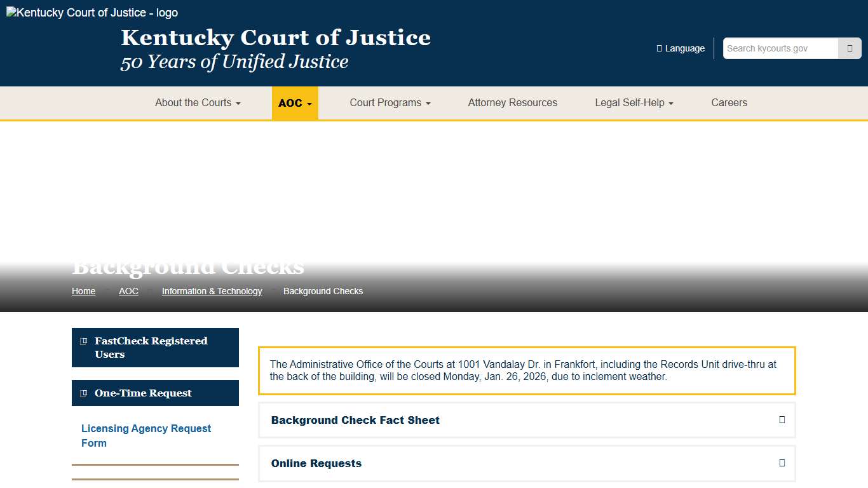Expand the Legal Self-Help menu
The image size is (868, 488).
634,102
